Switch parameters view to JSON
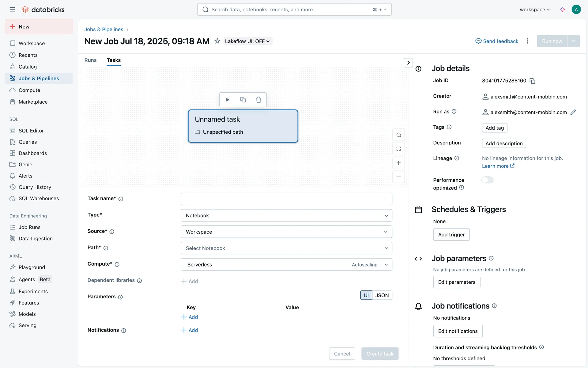588x368 pixels. tap(382, 295)
